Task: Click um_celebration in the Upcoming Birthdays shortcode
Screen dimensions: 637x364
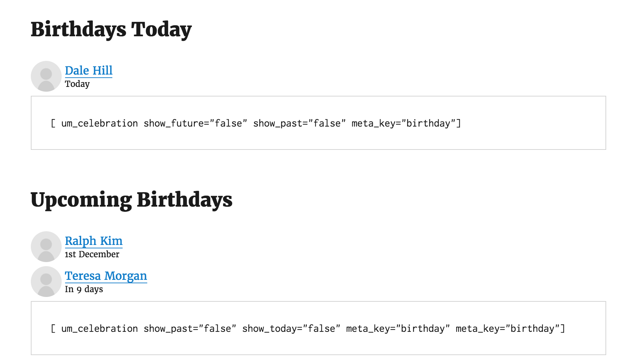Action: pyautogui.click(x=99, y=328)
